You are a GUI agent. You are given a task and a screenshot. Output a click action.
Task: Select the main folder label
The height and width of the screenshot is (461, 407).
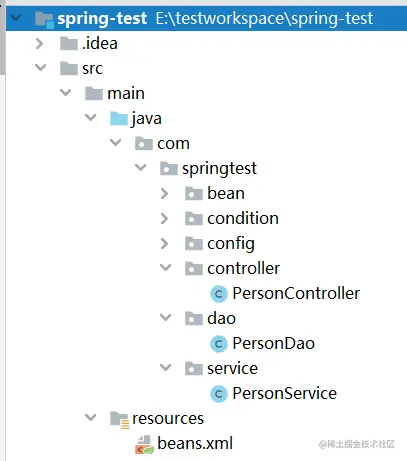click(126, 94)
